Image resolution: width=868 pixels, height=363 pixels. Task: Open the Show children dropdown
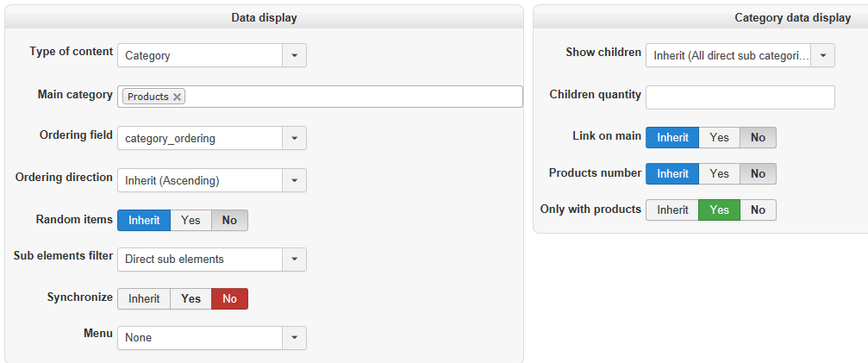tap(823, 55)
